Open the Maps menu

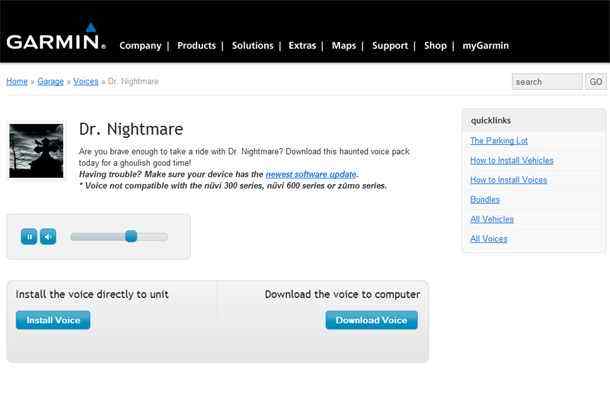click(344, 46)
